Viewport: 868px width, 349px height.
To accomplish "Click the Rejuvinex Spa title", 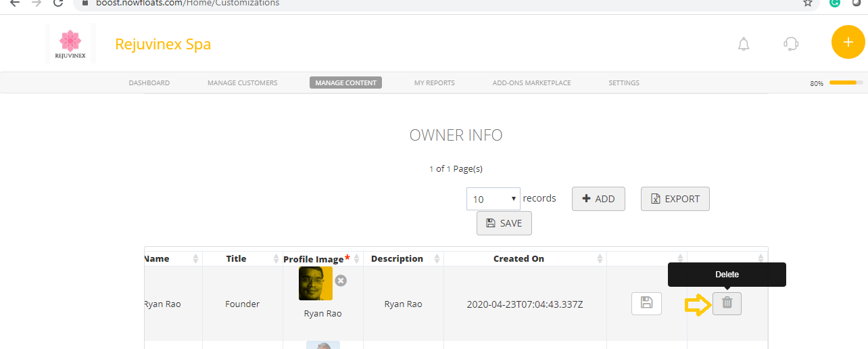I will coord(163,44).
